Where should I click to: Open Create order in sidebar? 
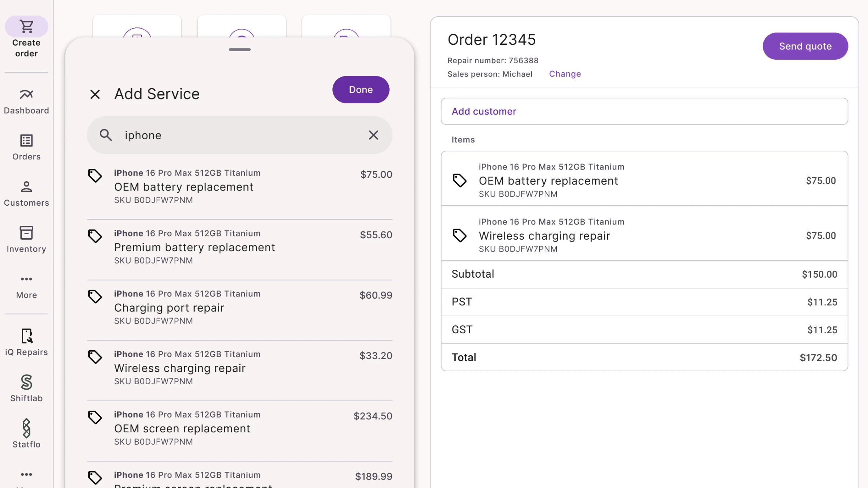(26, 37)
